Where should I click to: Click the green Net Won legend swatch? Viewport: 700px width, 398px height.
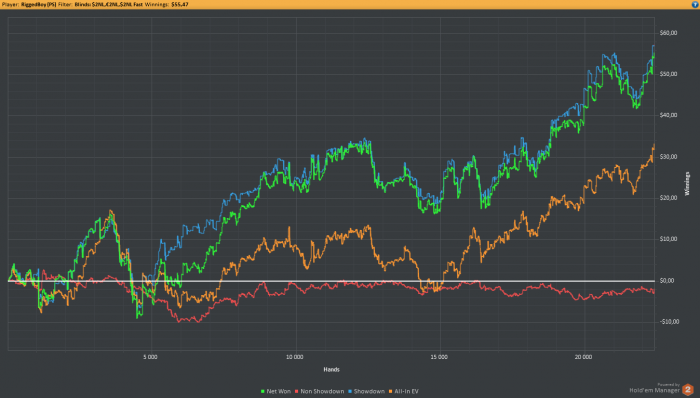point(262,391)
